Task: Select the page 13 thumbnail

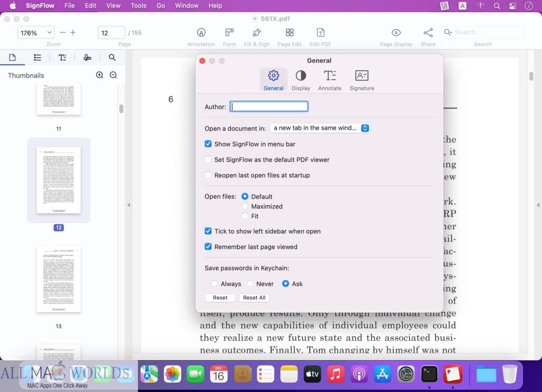Action: [x=58, y=279]
